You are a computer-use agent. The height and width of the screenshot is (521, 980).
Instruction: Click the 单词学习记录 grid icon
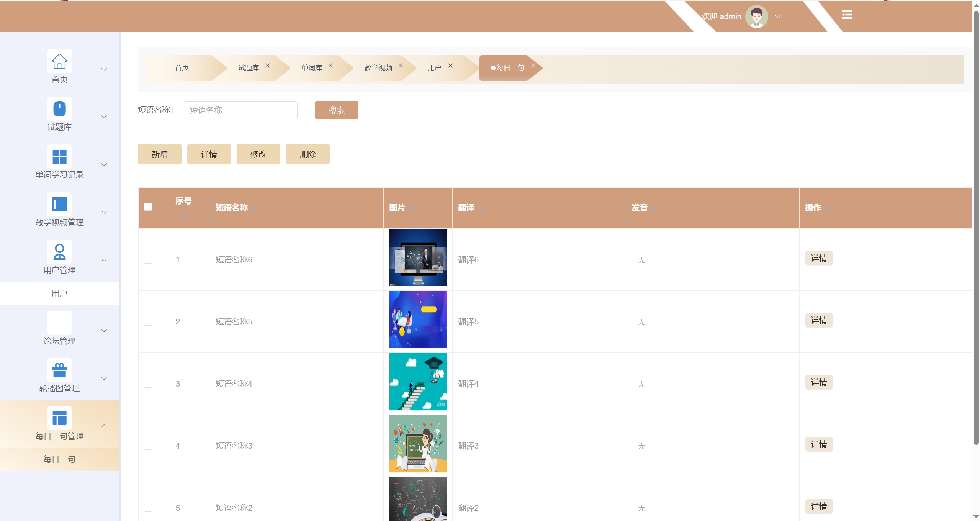point(59,156)
